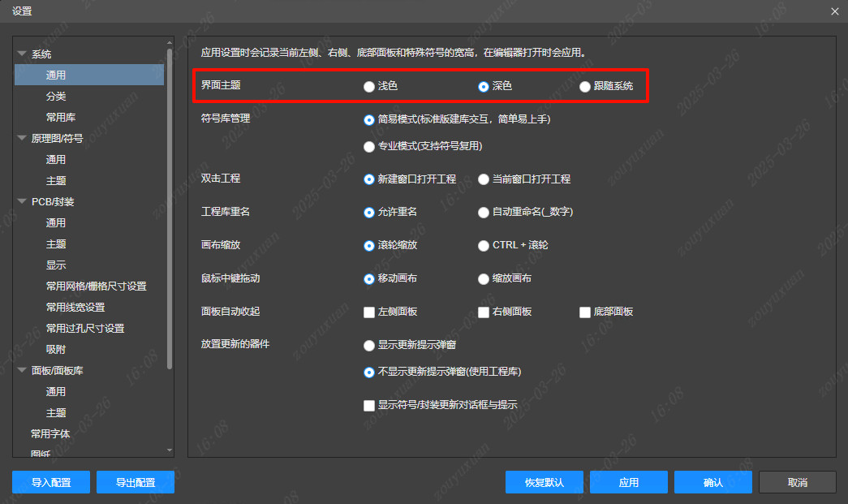Screen dimensions: 848x504
Task: Check 显示符号/封装更新对话框与提示
Action: tap(369, 405)
